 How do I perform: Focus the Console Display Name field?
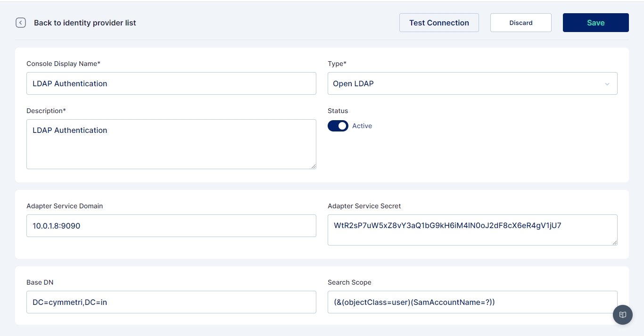tap(171, 83)
